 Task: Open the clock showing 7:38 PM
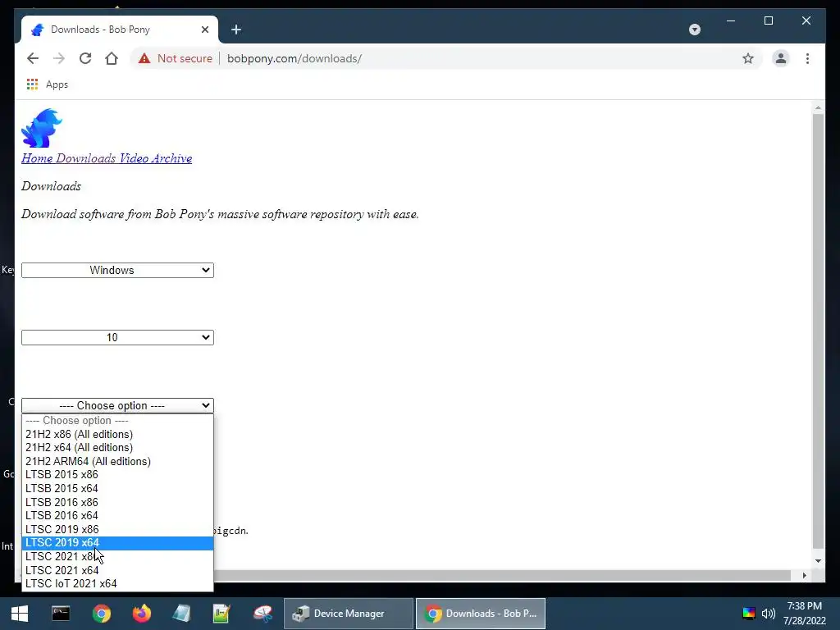[x=804, y=614]
